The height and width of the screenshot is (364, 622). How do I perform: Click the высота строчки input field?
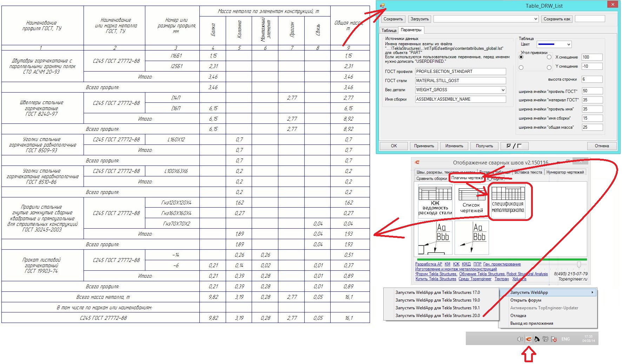[x=592, y=79]
